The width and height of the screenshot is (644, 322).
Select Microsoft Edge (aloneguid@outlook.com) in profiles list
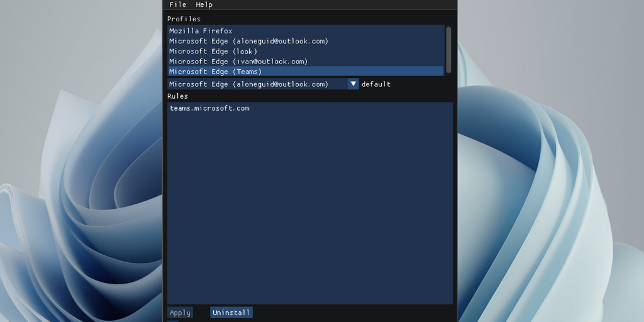(306, 41)
